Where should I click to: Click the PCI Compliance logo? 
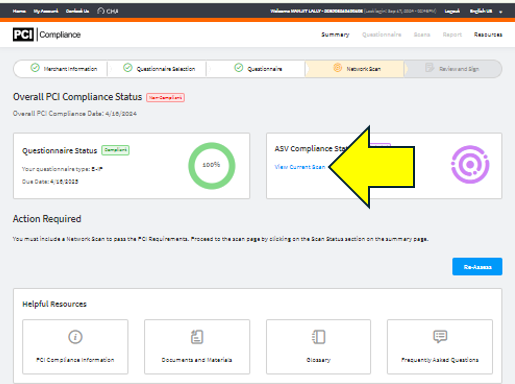[47, 34]
